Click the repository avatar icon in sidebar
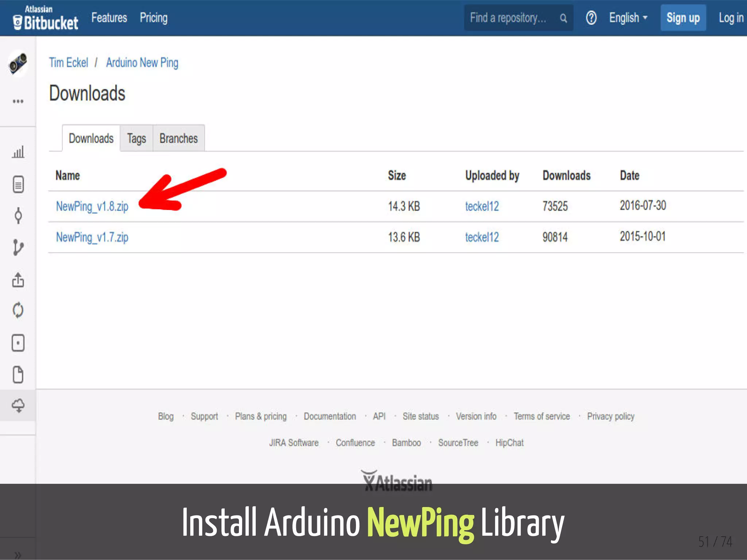 (x=18, y=63)
